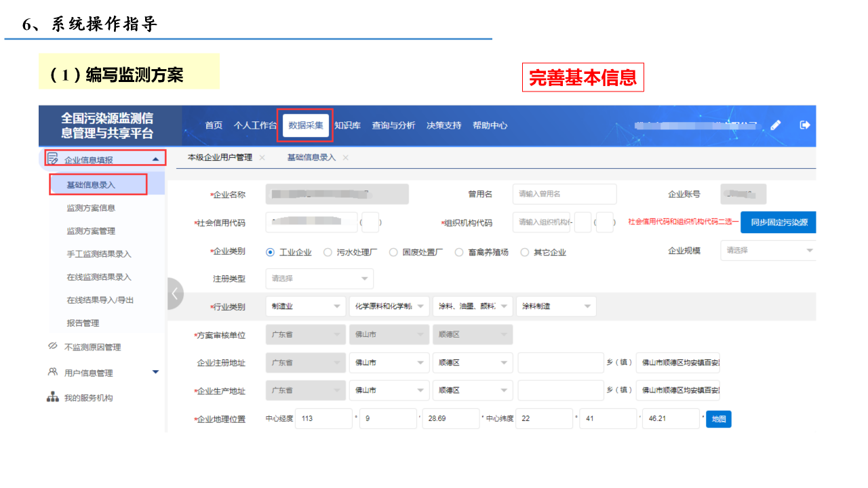The height and width of the screenshot is (488, 868).
Task: Click the 同步固定污染源 button
Action: [778, 222]
